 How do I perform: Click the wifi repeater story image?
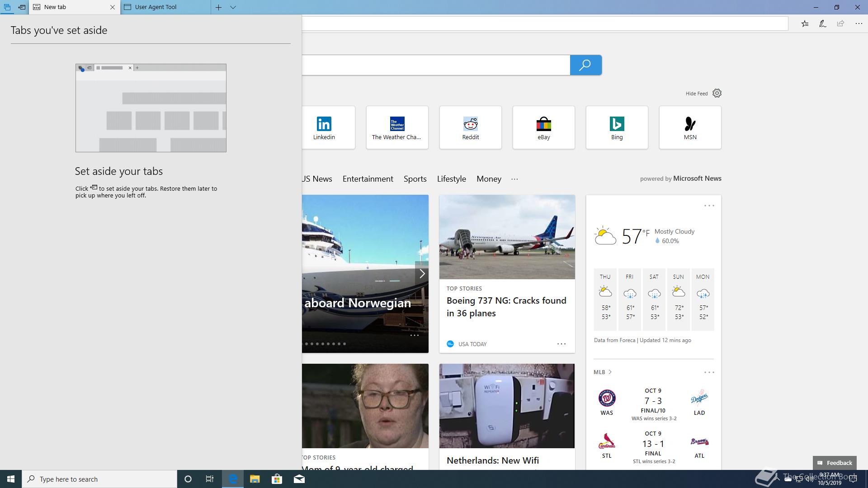(x=507, y=406)
